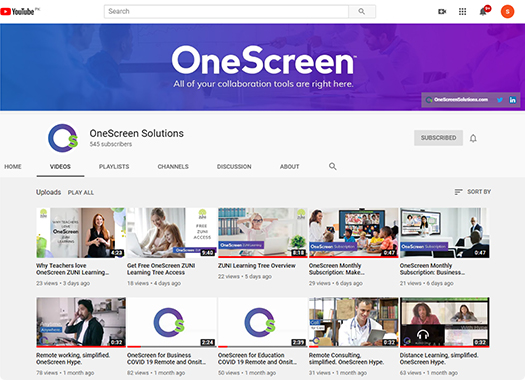Open the SORT BY menu
Screen dimensions: 525x380
click(x=472, y=192)
